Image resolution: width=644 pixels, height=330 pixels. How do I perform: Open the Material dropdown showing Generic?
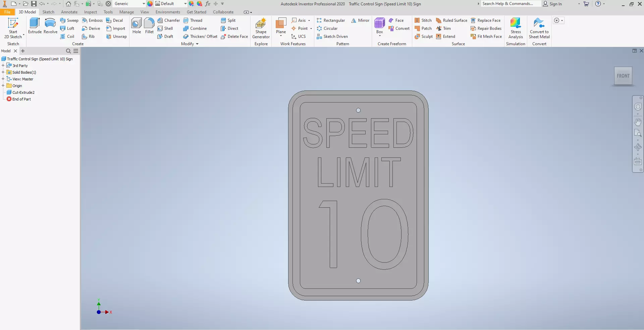129,4
